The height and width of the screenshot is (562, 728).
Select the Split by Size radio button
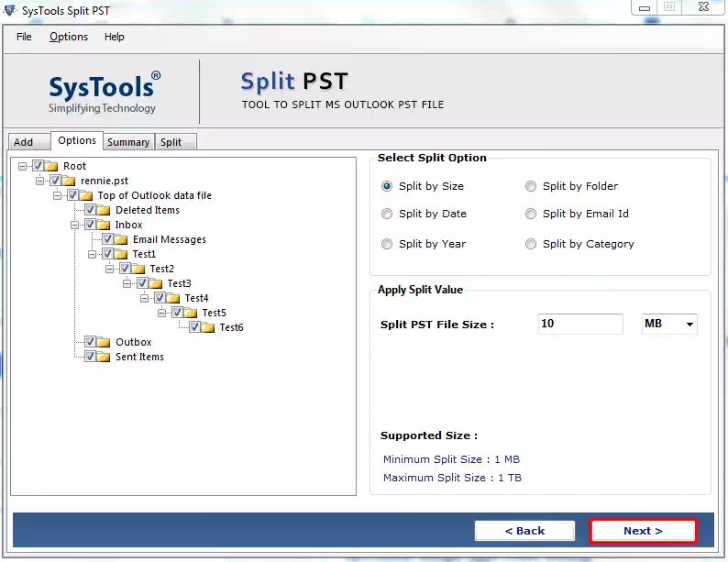pos(387,186)
